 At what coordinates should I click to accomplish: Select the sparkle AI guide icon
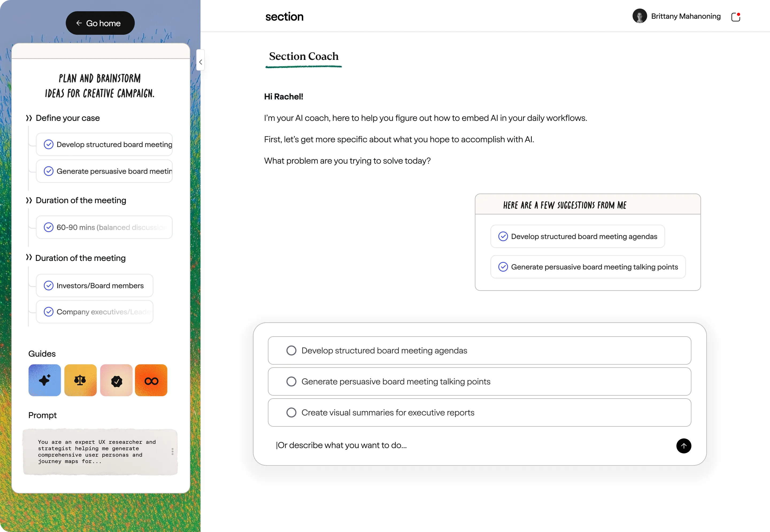click(44, 380)
